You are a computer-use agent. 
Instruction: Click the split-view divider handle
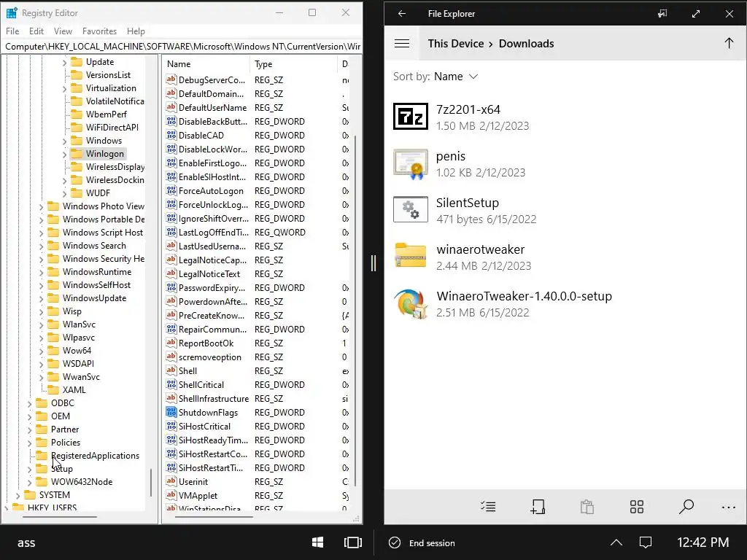tap(373, 262)
